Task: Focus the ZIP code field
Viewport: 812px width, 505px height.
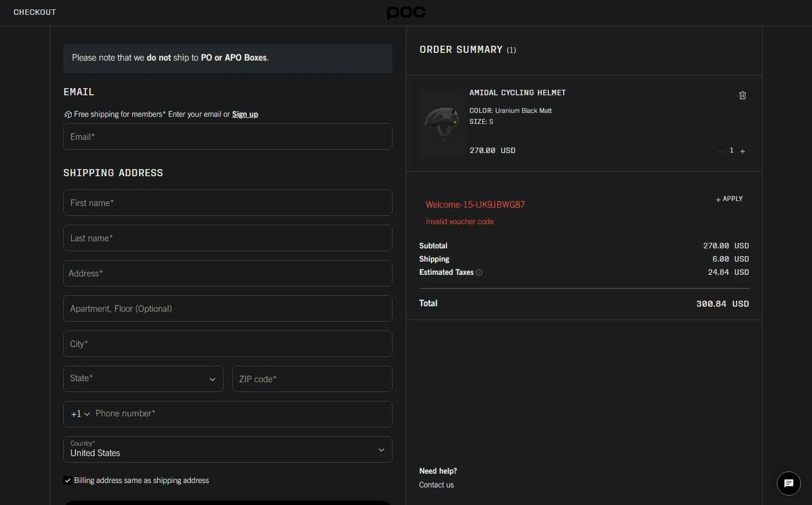Action: click(312, 379)
